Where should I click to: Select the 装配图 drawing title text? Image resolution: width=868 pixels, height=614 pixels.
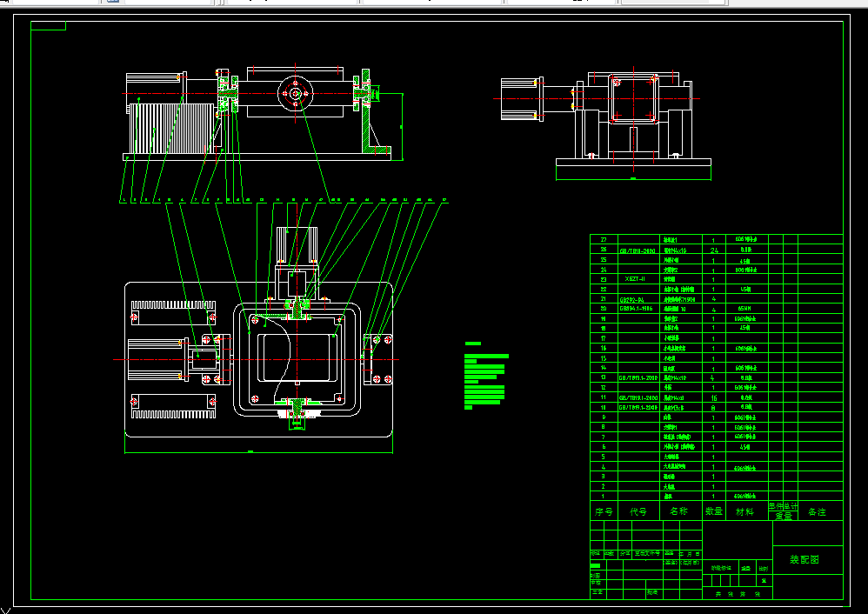pyautogui.click(x=804, y=560)
